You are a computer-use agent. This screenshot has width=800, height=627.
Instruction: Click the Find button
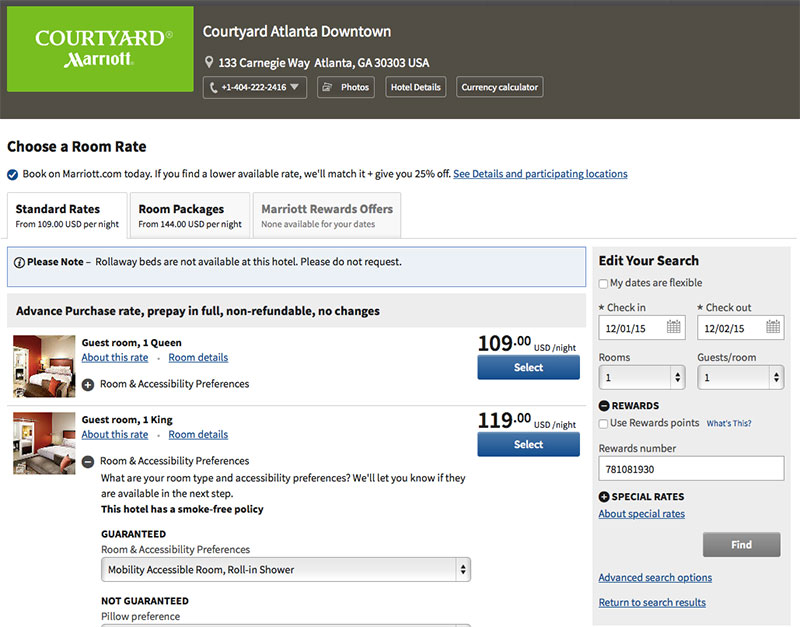(741, 545)
